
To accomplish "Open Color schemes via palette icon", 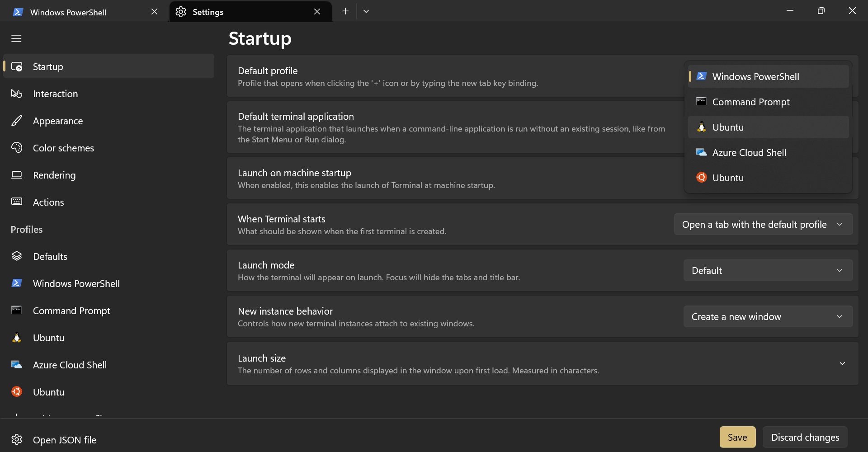I will coord(17,148).
